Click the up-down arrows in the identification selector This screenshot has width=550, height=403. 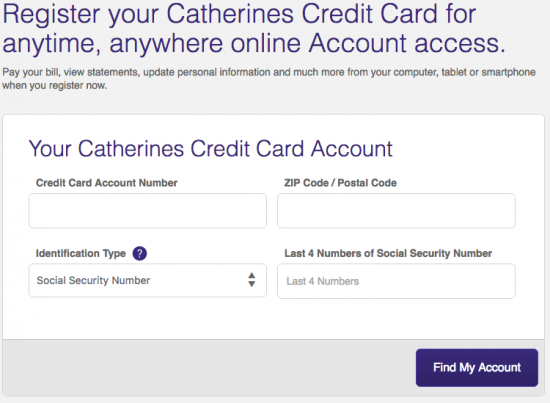251,280
